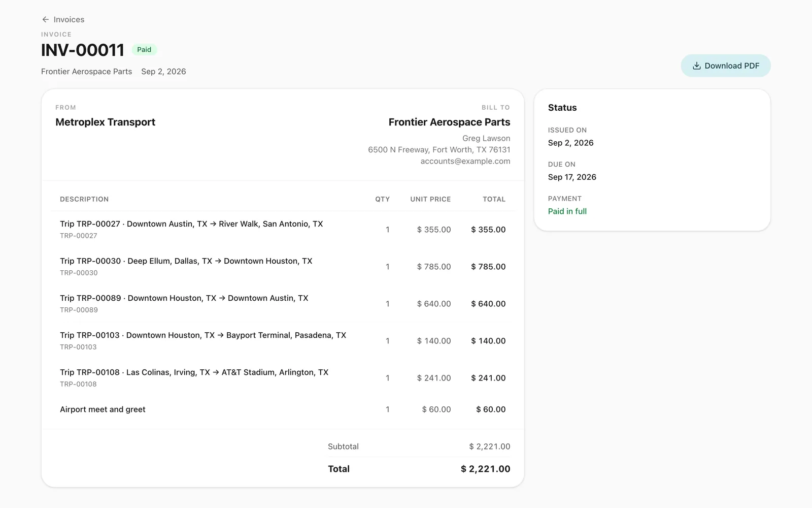Click the Trip TRP-00108 Las Colinas line item
Viewport: 812px width, 508px height.
click(x=194, y=372)
